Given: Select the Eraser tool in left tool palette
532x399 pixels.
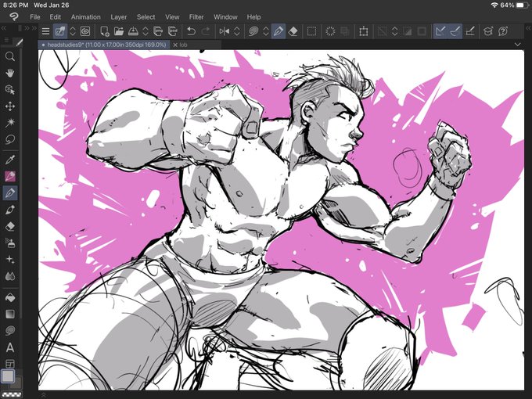Looking at the screenshot, I should pyautogui.click(x=10, y=226).
